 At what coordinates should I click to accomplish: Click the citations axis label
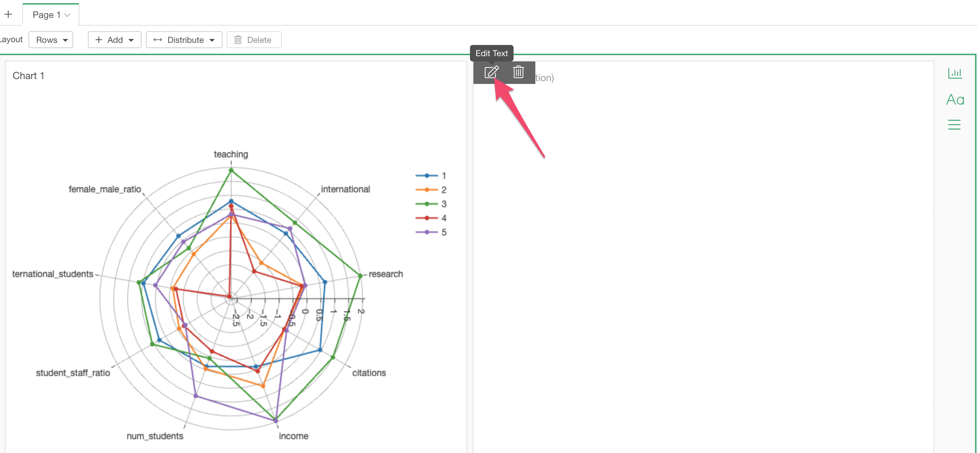pyautogui.click(x=369, y=373)
